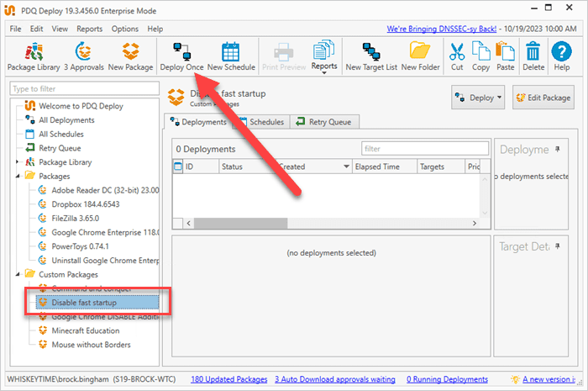Sort by the Elapsed Time column

[385, 166]
